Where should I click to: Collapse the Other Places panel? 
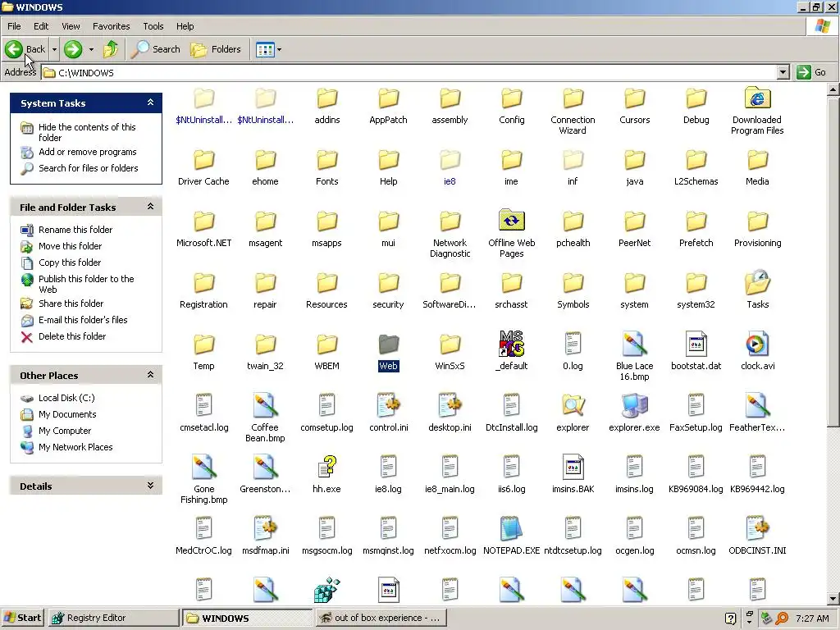151,374
